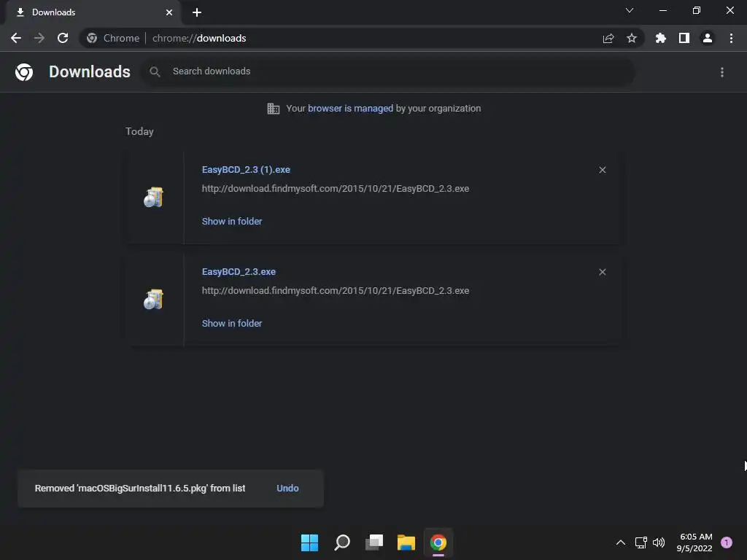
Task: Select the Downloads browser tab
Action: pyautogui.click(x=93, y=12)
